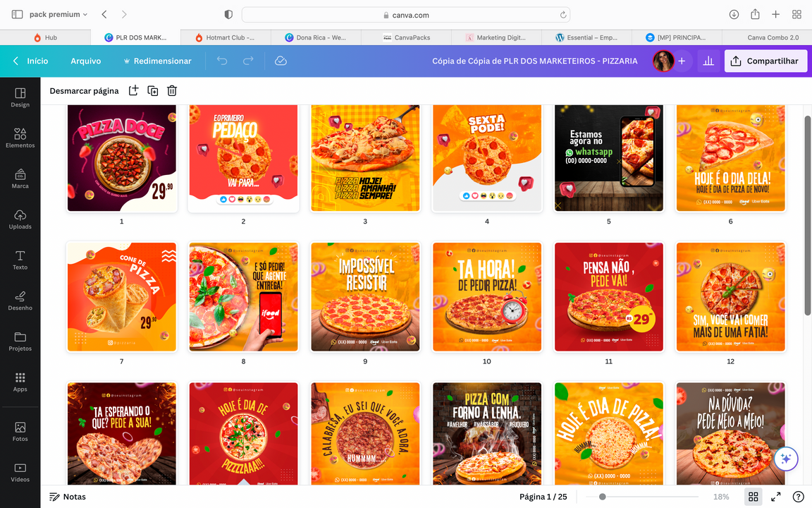Click the cloud save status icon

pos(281,61)
